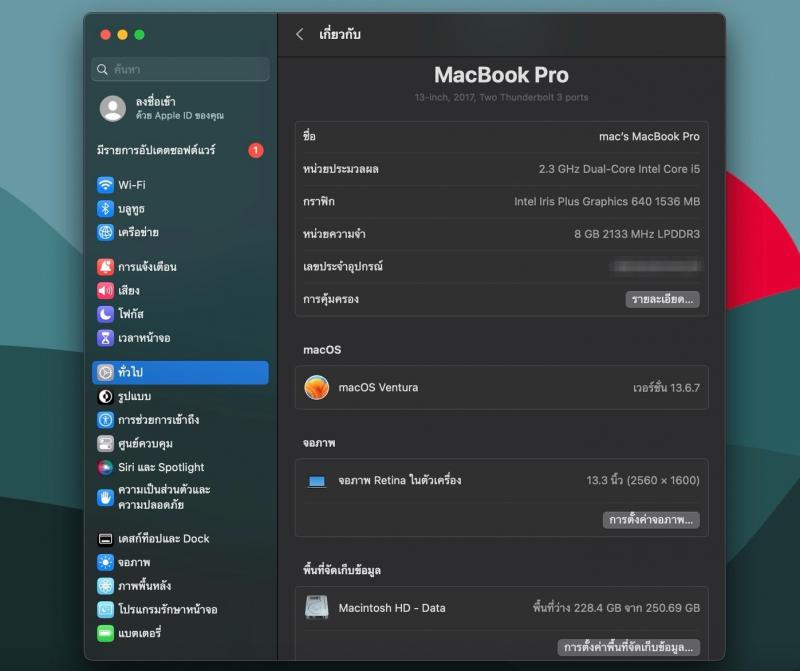Select the Focus moon icon
This screenshot has height=671, width=800.
105,314
